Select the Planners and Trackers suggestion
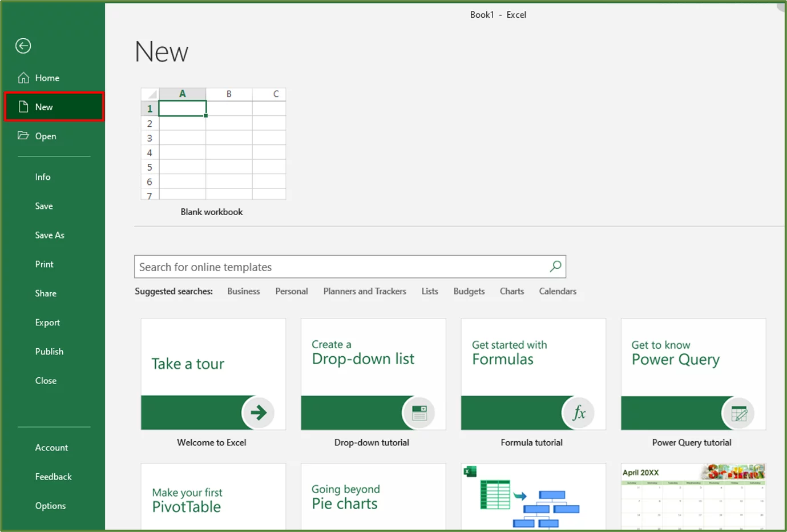 (x=364, y=291)
